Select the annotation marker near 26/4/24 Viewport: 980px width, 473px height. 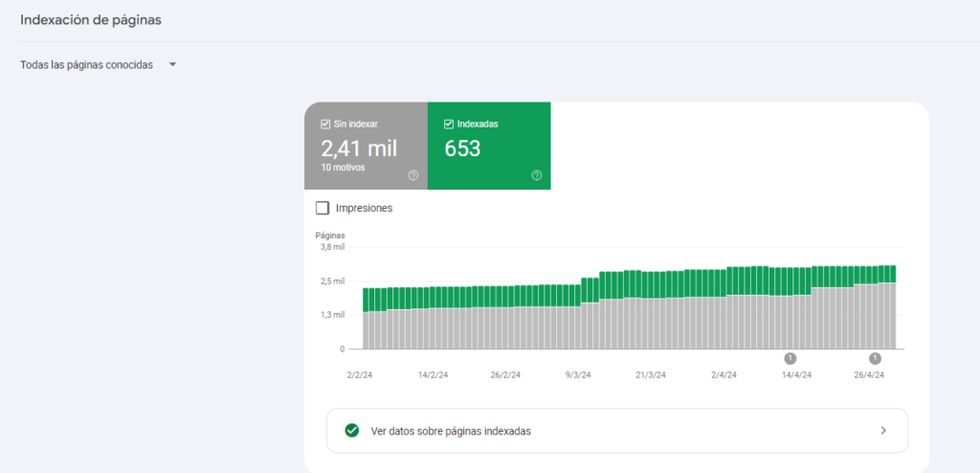[875, 358]
